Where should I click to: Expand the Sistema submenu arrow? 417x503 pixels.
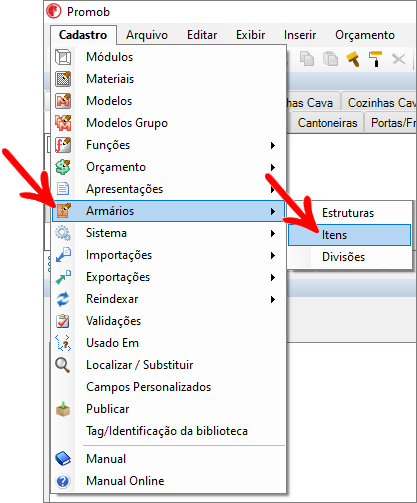(273, 233)
